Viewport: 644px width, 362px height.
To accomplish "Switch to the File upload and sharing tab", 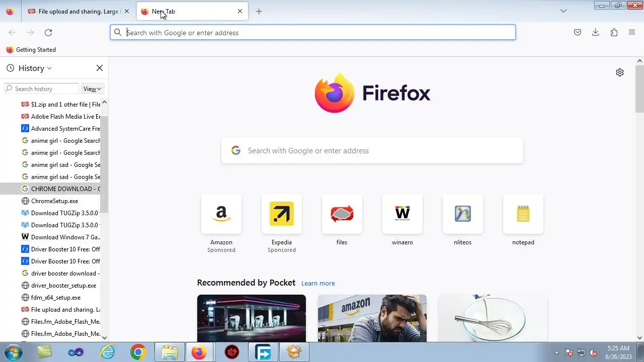I will click(74, 11).
